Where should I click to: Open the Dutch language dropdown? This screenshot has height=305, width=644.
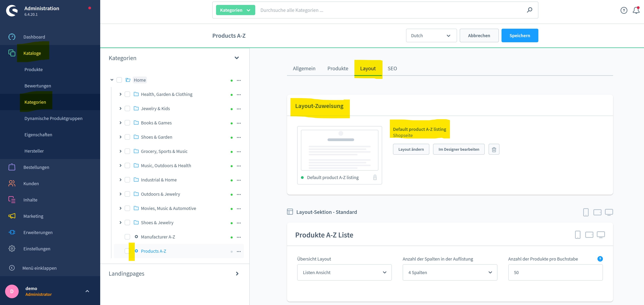pyautogui.click(x=431, y=35)
